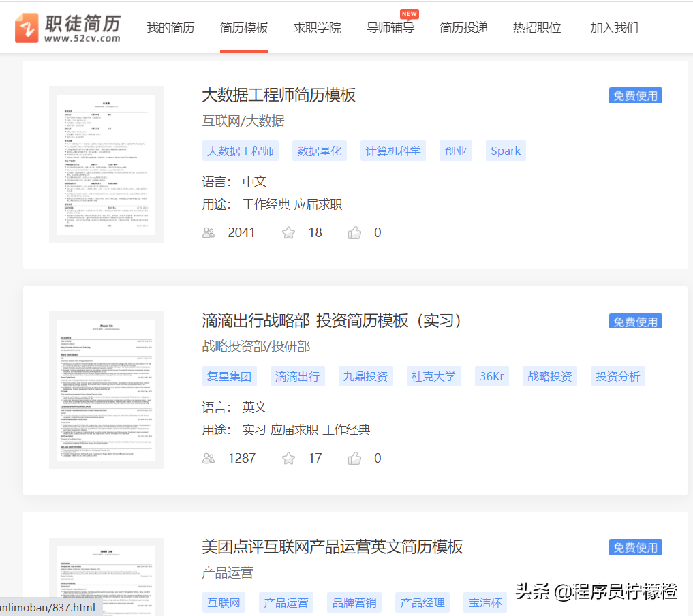
Task: Select the 计算机科学 tag link
Action: click(392, 150)
